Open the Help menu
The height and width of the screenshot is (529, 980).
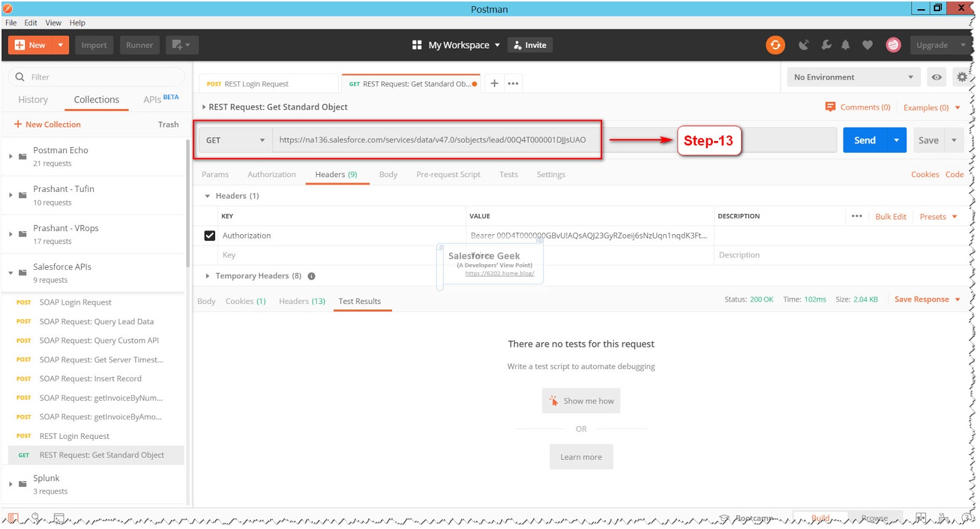pyautogui.click(x=77, y=23)
